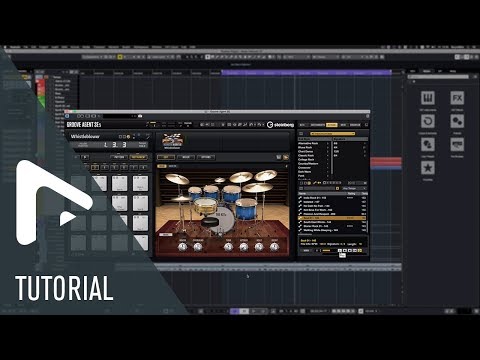
Task: Click the large left crash cymbal
Action: point(177,179)
